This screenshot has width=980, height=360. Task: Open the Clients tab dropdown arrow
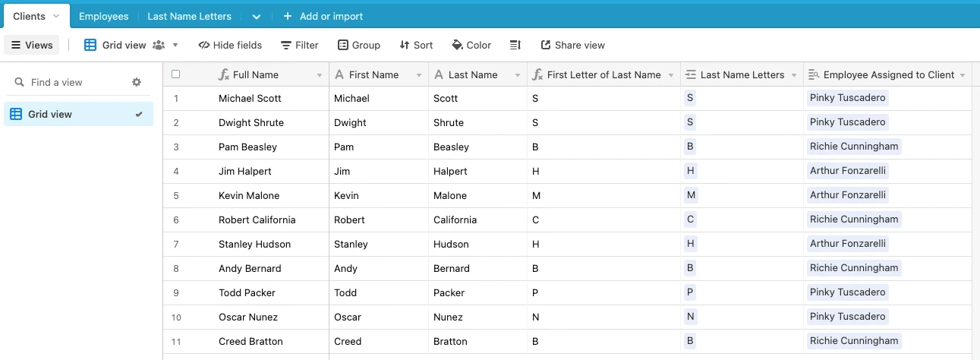point(56,16)
